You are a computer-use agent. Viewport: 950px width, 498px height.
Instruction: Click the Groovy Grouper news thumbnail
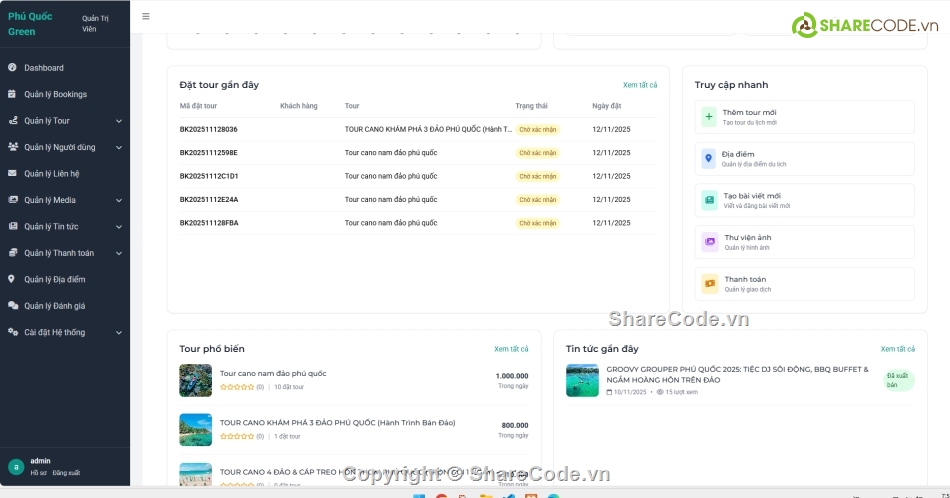tap(582, 380)
